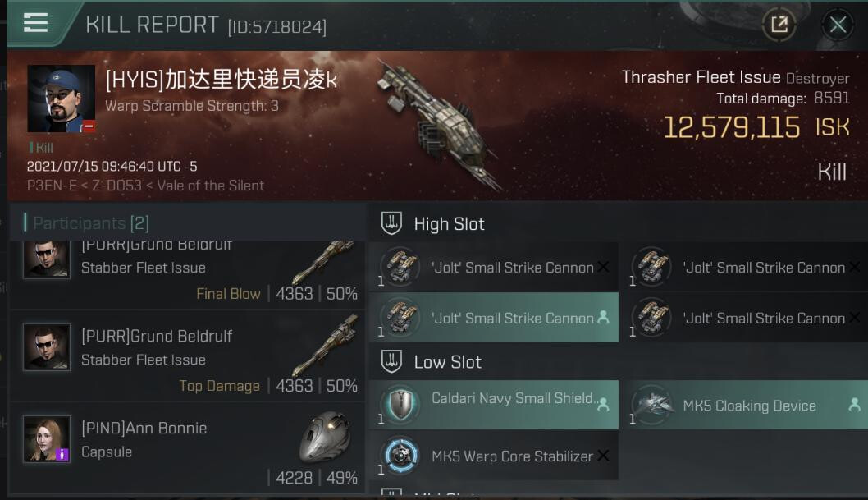
Task: Select the highlighted 'Jolt' Small Strike Cannon
Action: coord(494,317)
